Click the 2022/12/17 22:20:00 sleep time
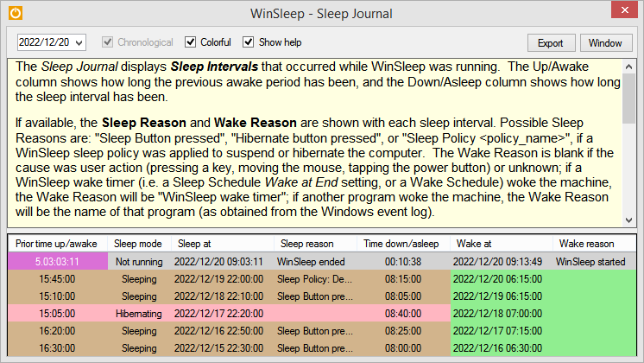Viewport: 644px width, 363px height. [223, 313]
